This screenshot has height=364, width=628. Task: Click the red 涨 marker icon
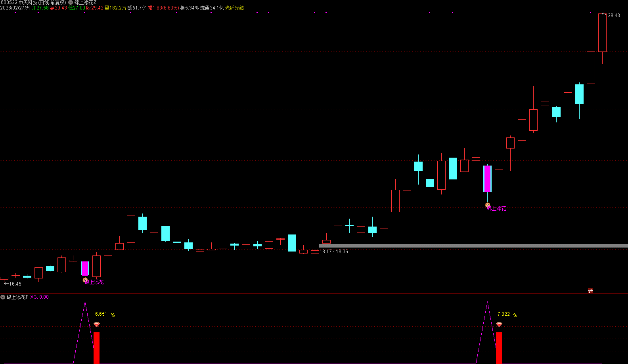(590, 291)
